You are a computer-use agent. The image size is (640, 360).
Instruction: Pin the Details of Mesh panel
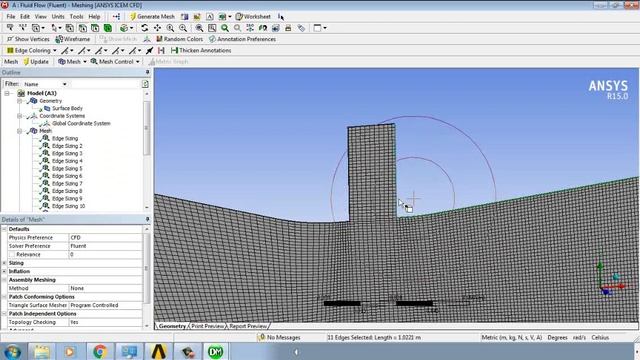(x=147, y=219)
